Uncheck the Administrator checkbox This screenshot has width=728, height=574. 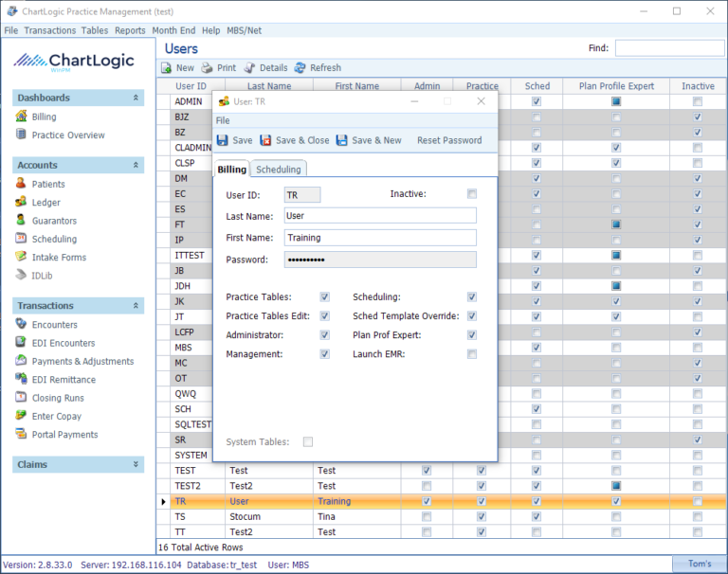point(324,335)
